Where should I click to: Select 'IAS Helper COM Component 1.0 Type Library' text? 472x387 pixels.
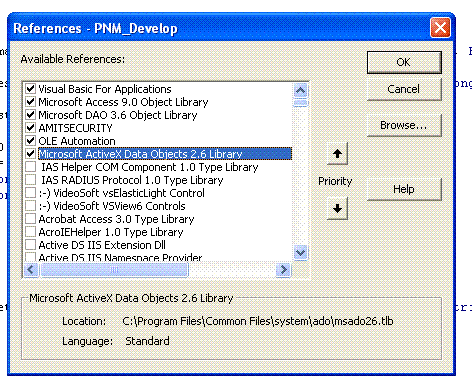pos(150,167)
